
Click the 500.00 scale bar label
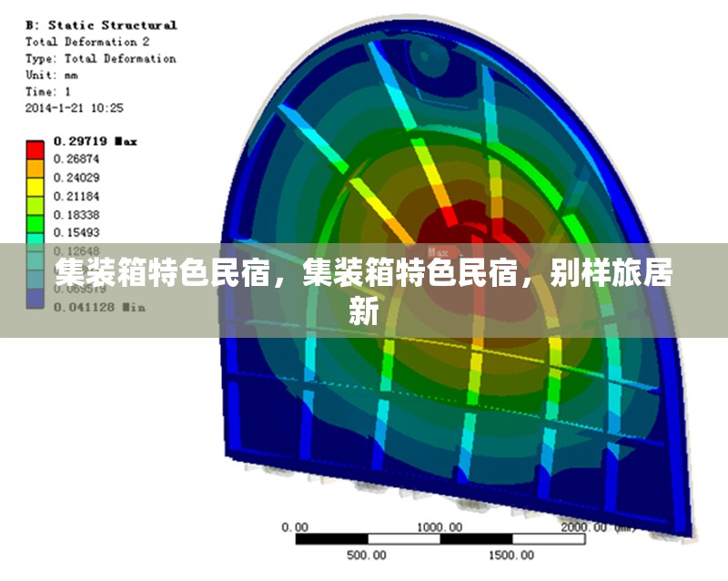[x=367, y=555]
